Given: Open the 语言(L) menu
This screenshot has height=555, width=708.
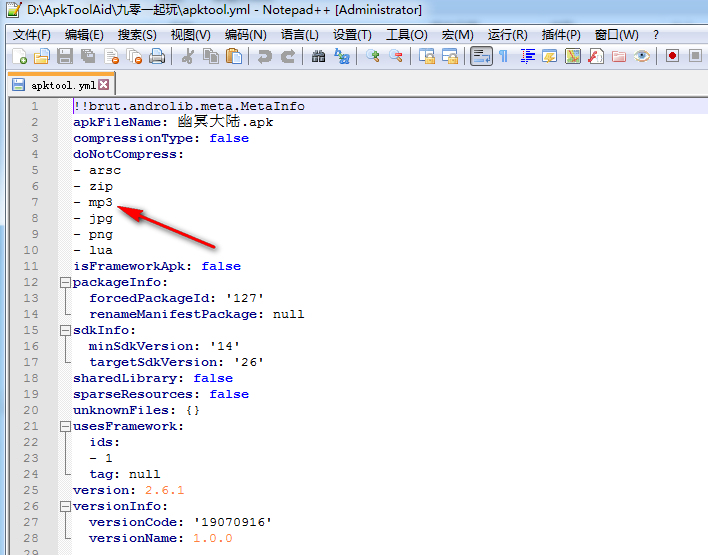Looking at the screenshot, I should click(299, 35).
